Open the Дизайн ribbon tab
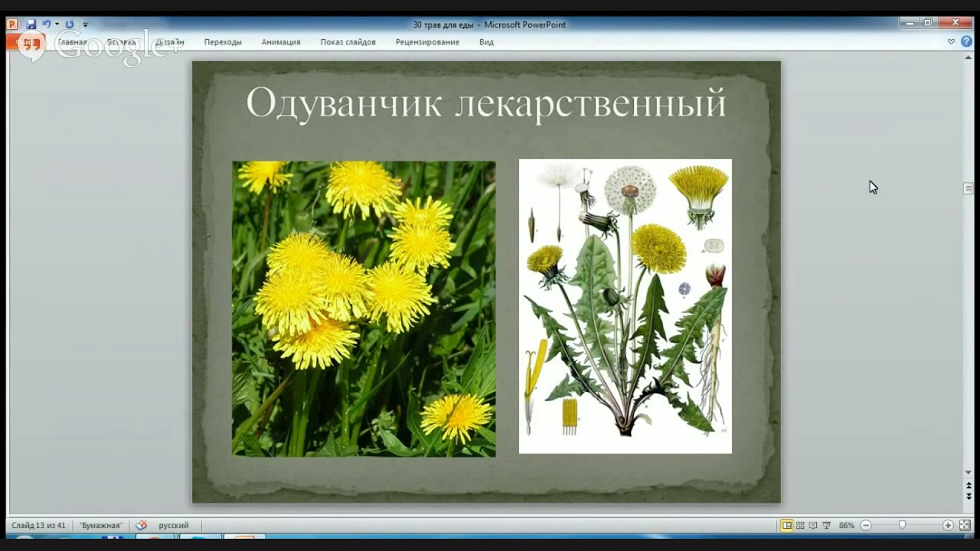Screen dimensions: 980x551 pyautogui.click(x=170, y=42)
